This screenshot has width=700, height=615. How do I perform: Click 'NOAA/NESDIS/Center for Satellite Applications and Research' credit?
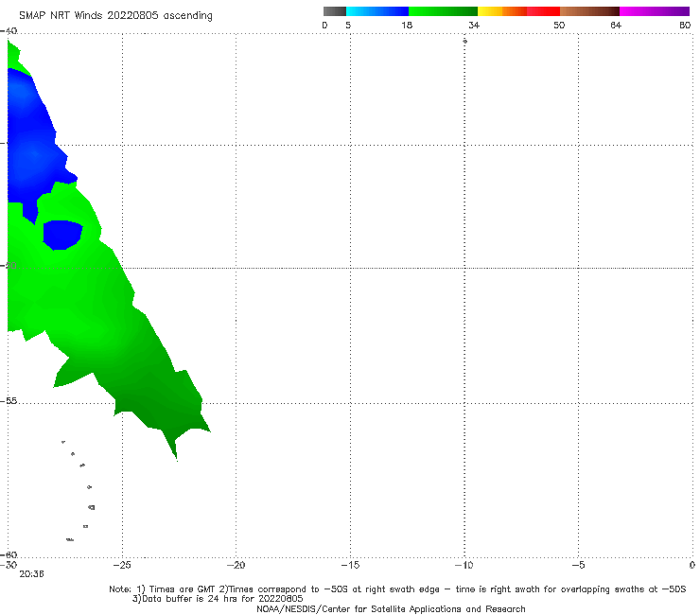coord(391,609)
